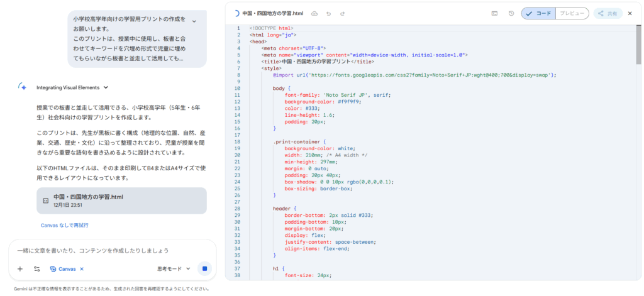
Task: Open the console panel icon
Action: tap(495, 13)
